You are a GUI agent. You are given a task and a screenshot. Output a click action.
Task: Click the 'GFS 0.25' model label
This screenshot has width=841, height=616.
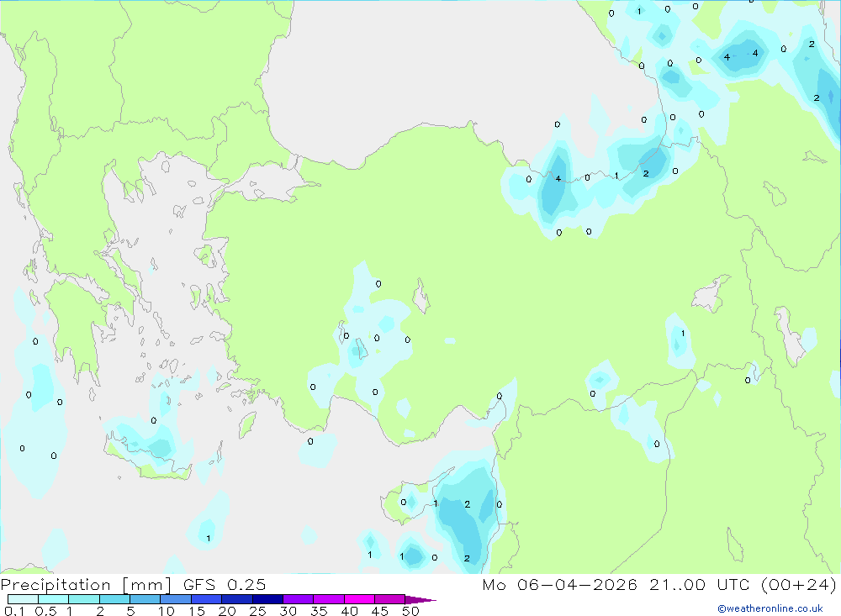coord(225,584)
